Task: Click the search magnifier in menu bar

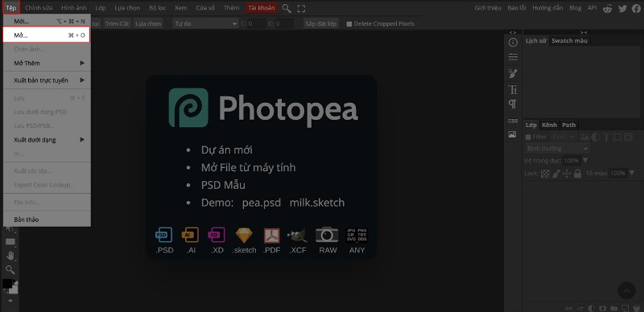Action: pos(287,8)
